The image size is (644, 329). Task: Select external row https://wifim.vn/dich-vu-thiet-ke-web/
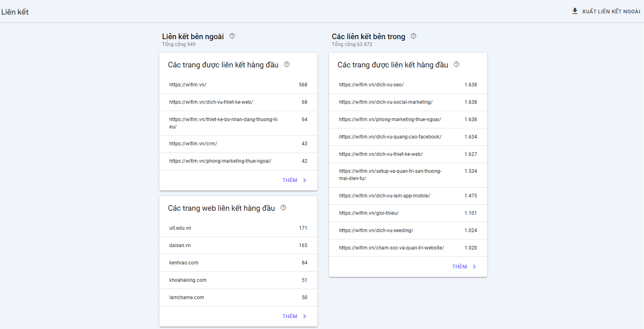click(238, 102)
